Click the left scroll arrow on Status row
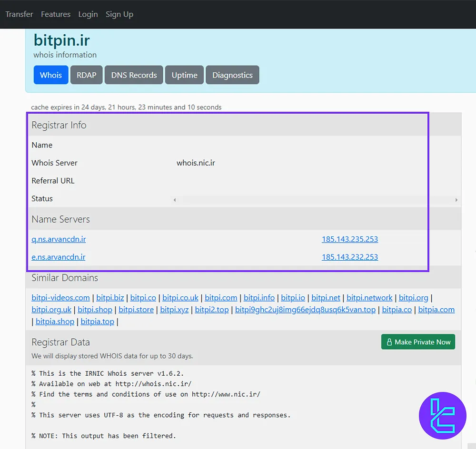Screen dimensions: 476x449 (174, 200)
